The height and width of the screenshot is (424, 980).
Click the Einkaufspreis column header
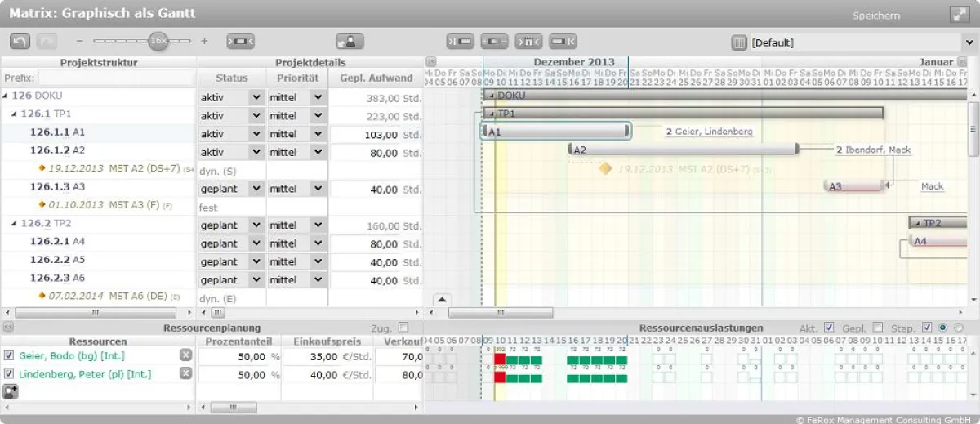point(327,341)
